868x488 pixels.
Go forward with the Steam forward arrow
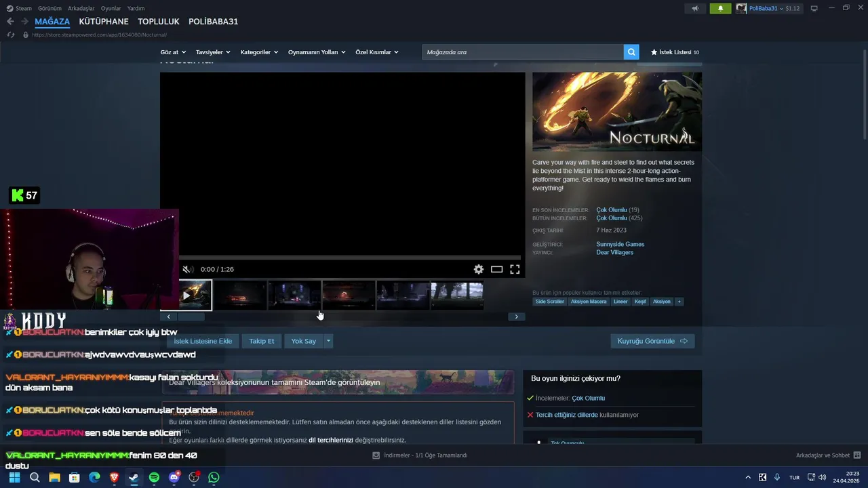point(24,22)
